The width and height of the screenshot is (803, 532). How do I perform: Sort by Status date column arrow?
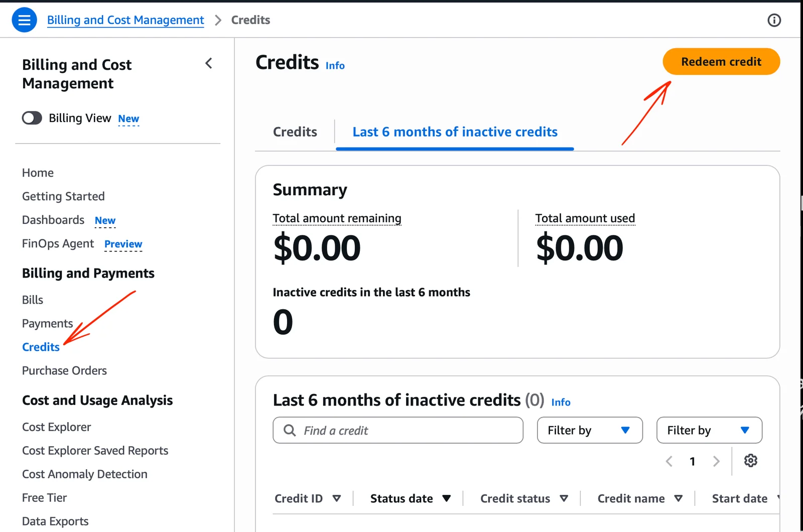446,498
